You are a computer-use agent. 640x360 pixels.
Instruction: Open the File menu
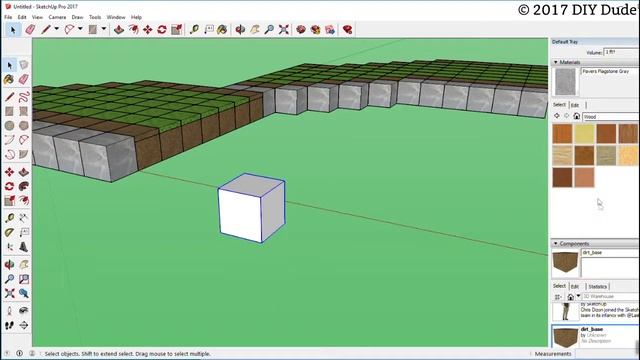8,17
